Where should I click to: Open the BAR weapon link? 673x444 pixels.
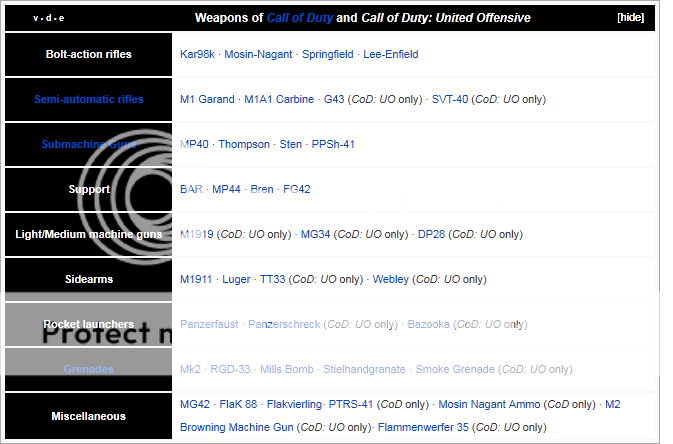click(191, 189)
